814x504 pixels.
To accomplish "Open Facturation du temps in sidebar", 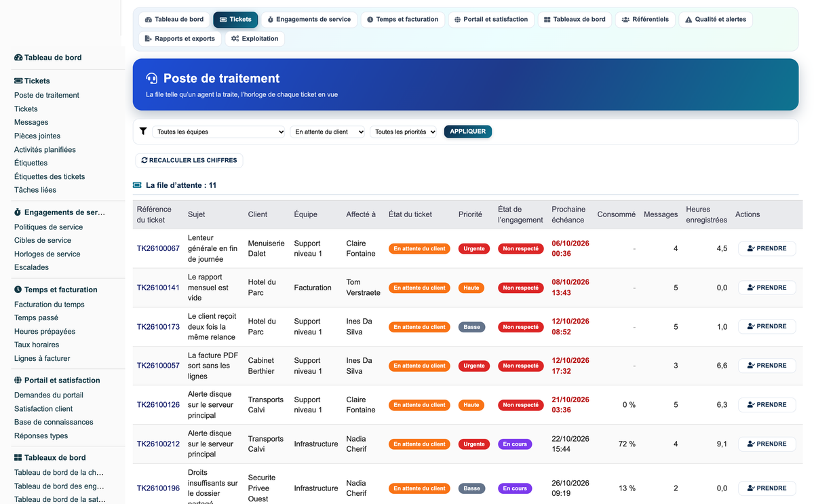I will tap(50, 305).
